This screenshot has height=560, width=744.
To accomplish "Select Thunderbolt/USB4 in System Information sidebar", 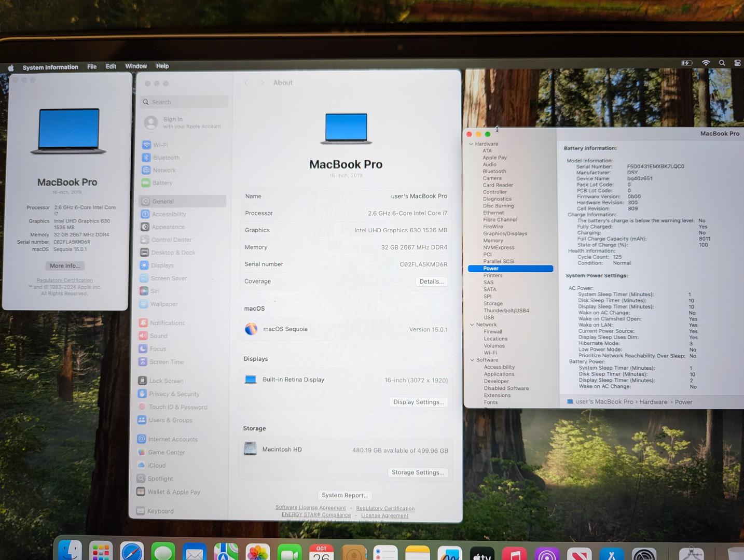I will (506, 311).
